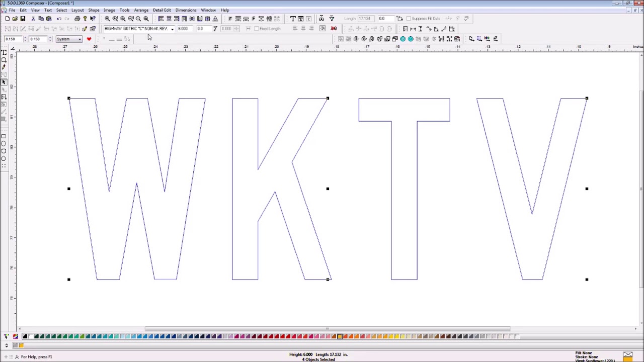Click the "4 Objects Selected" status text

tap(318, 359)
